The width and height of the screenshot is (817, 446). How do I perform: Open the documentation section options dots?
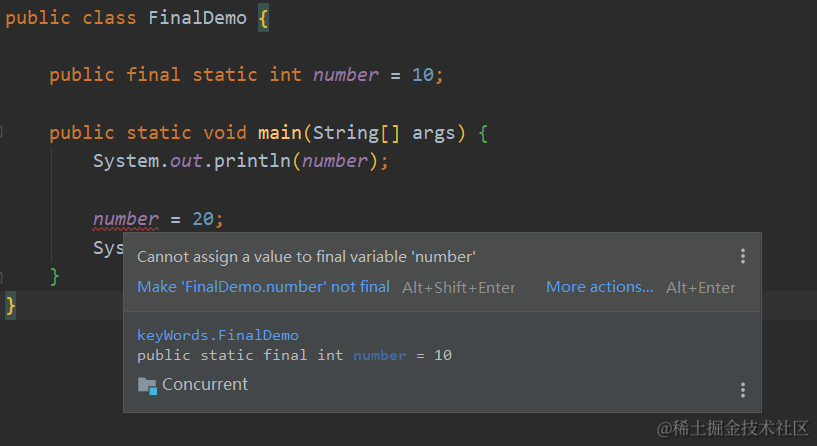(742, 390)
